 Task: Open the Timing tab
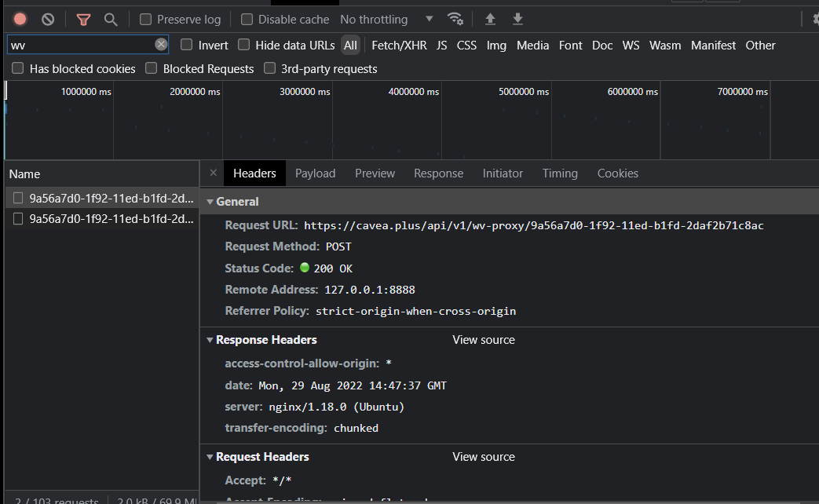click(559, 173)
